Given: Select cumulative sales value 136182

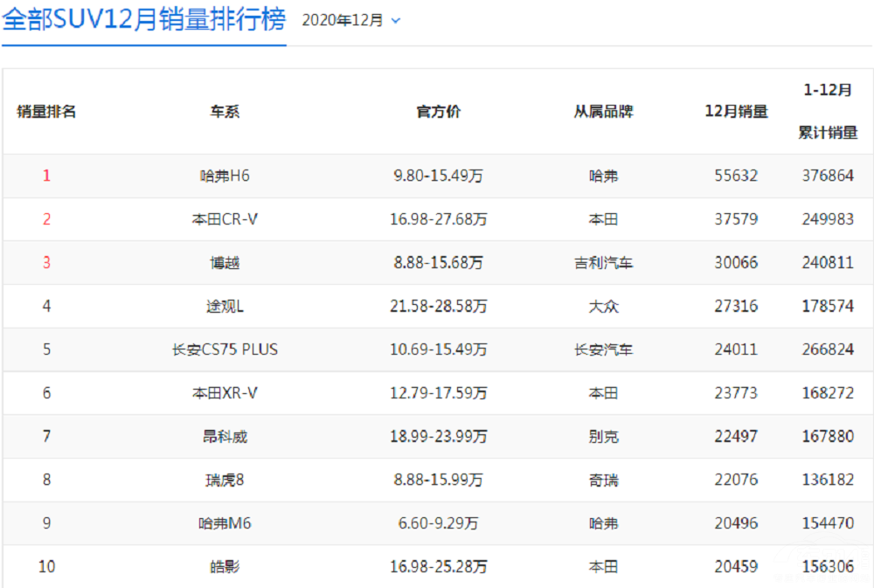Looking at the screenshot, I should (x=828, y=480).
